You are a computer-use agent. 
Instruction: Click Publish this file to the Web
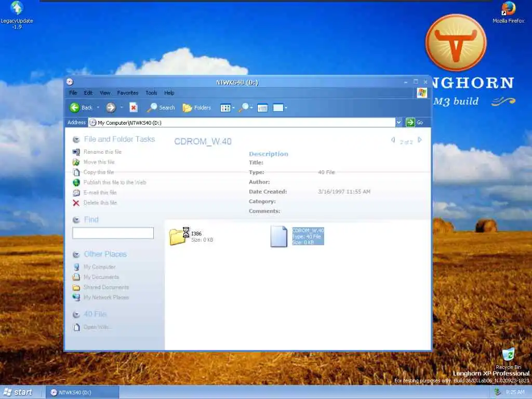115,182
